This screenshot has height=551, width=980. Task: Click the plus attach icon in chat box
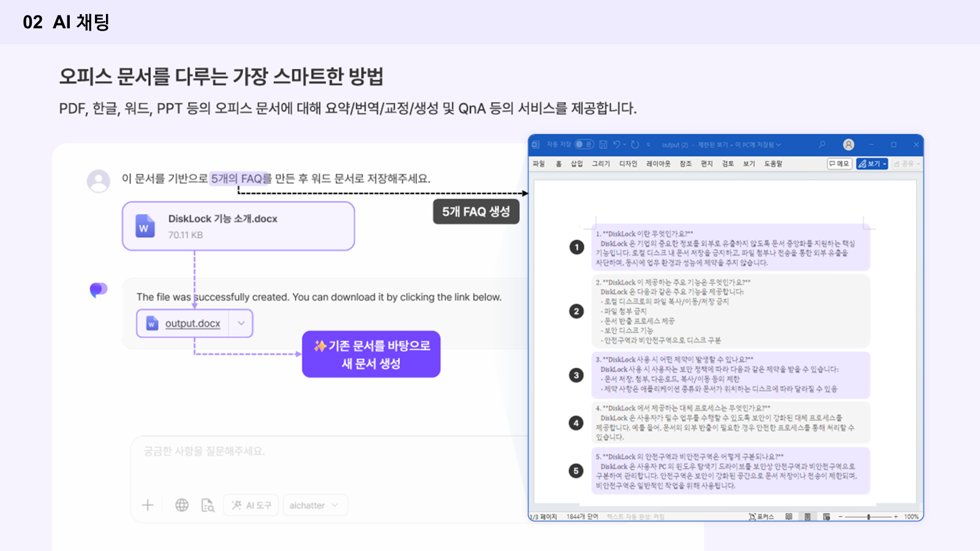pyautogui.click(x=148, y=505)
